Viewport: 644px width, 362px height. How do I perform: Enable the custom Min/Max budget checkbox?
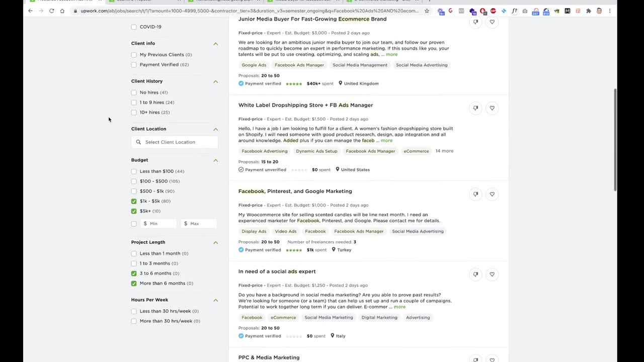(x=134, y=224)
